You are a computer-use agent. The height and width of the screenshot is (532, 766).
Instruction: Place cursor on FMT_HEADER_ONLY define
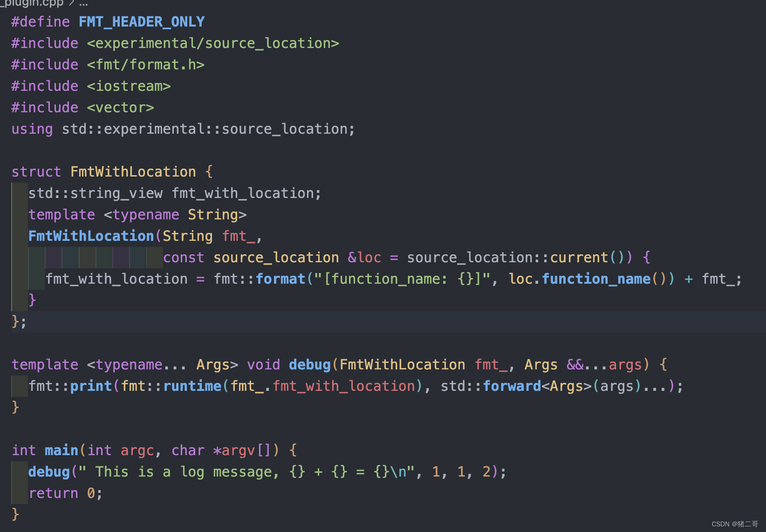pos(141,21)
